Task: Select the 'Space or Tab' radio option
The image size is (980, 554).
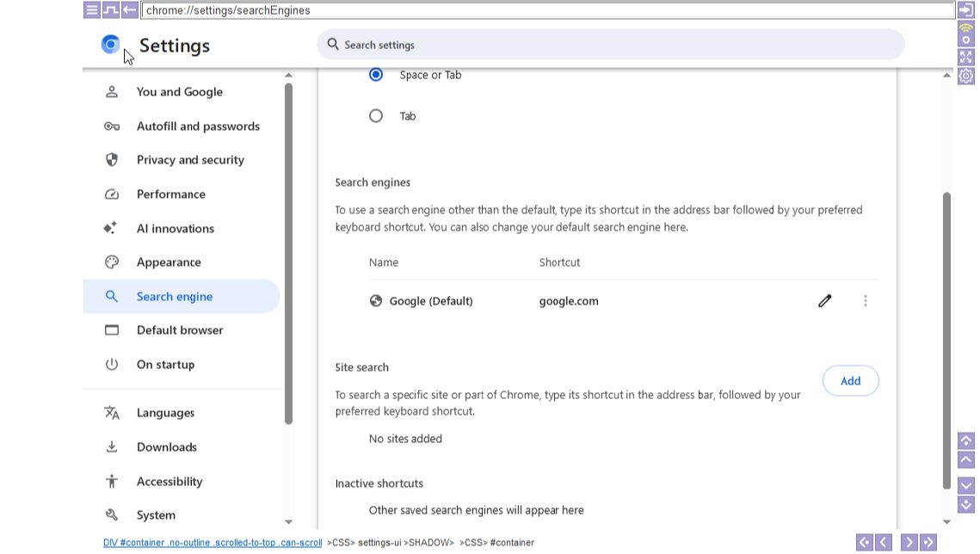Action: coord(376,75)
